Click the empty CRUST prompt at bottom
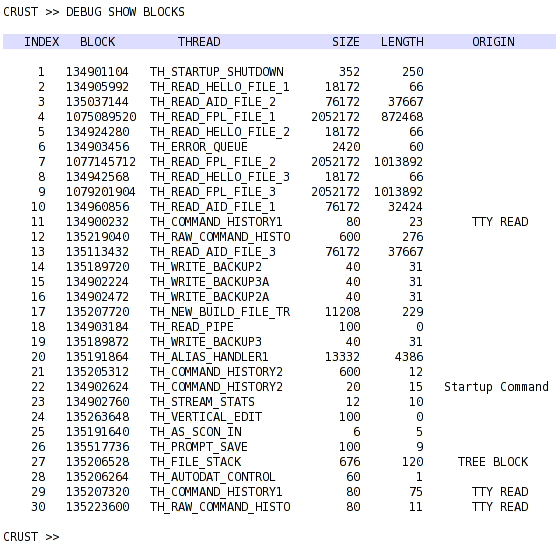Image resolution: width=556 pixels, height=547 pixels. pos(31,537)
